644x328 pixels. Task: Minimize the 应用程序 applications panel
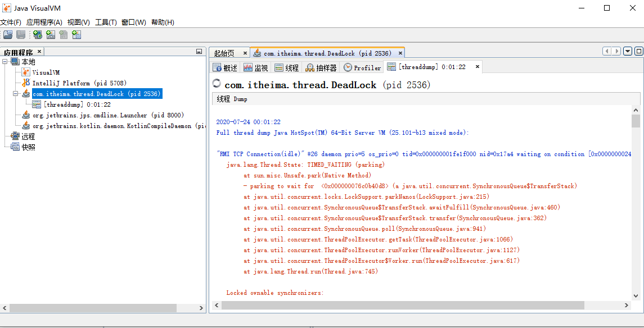click(x=199, y=52)
